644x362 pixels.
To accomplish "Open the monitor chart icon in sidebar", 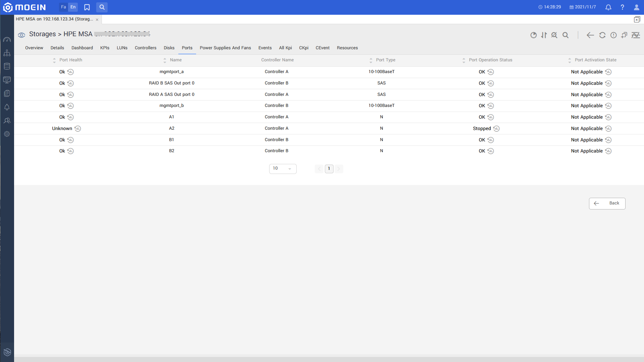I will click(x=7, y=80).
